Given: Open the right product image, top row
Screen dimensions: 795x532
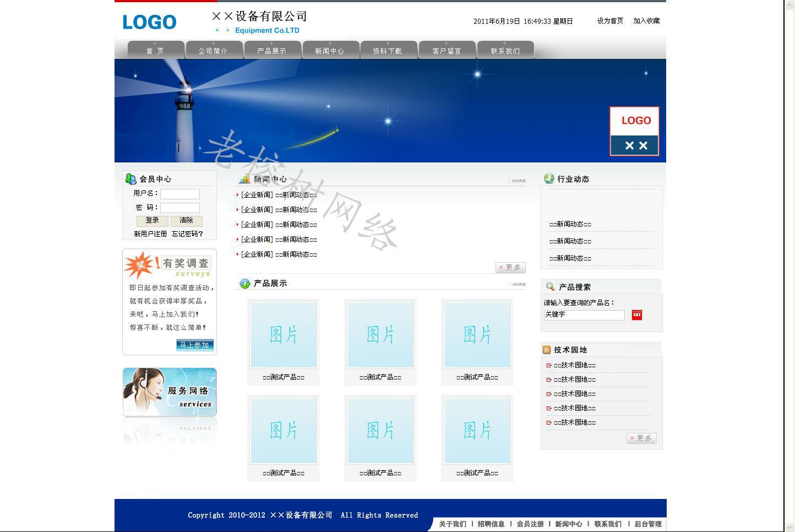Looking at the screenshot, I should (x=477, y=335).
